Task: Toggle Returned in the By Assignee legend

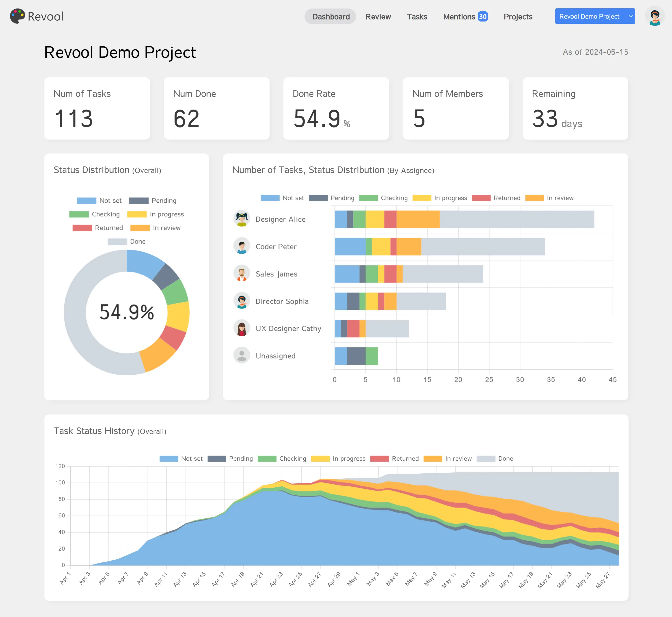Action: point(496,198)
